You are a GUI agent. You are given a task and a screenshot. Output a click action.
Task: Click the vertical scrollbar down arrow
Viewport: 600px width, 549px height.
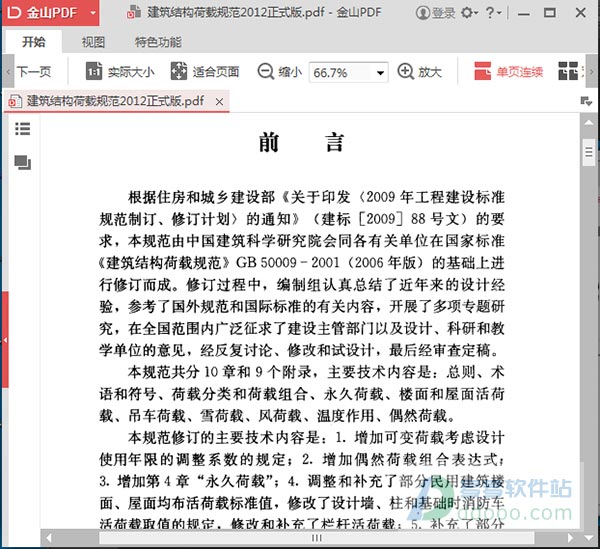pos(589,538)
